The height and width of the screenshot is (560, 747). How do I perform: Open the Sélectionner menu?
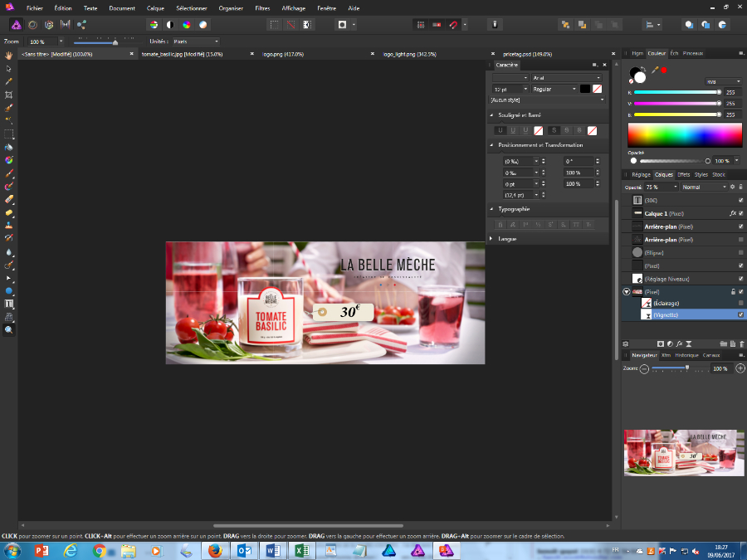click(192, 8)
